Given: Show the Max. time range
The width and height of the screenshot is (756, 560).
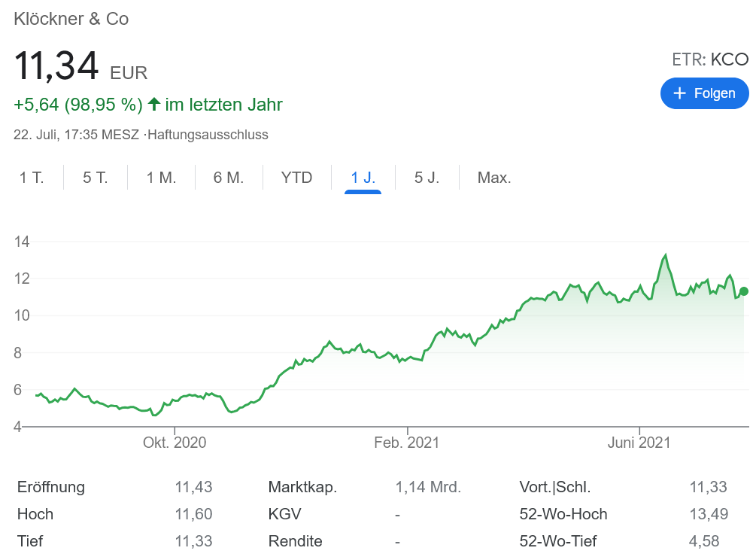Looking at the screenshot, I should [494, 178].
